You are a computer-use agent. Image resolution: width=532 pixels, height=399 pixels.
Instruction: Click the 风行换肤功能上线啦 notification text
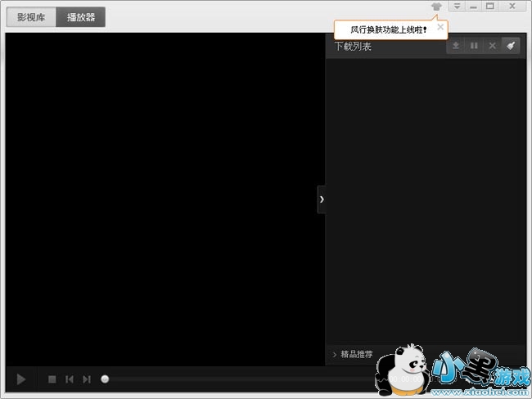click(388, 29)
